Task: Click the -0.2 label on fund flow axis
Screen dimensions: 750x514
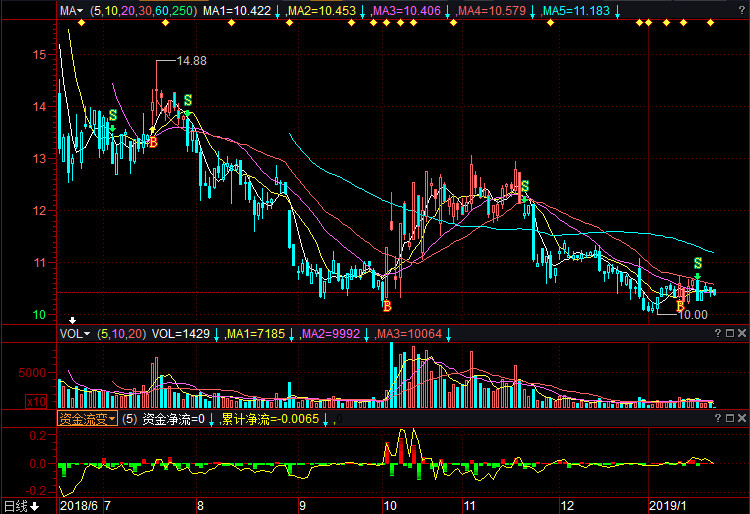Action: [x=35, y=491]
